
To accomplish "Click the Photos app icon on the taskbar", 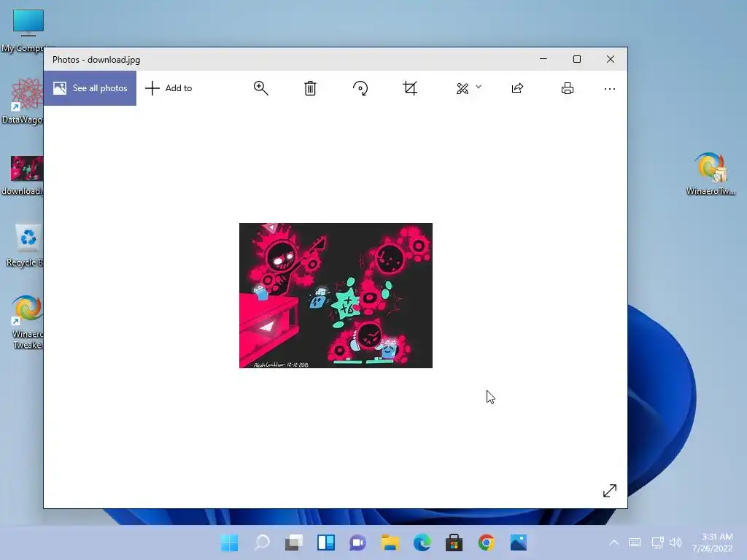I will [519, 542].
